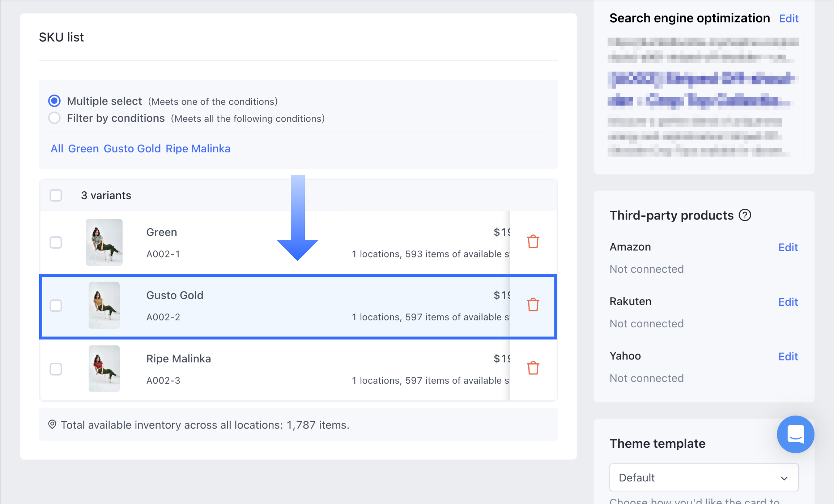The height and width of the screenshot is (504, 834).
Task: Edit the Rakuten connection
Action: click(x=788, y=302)
